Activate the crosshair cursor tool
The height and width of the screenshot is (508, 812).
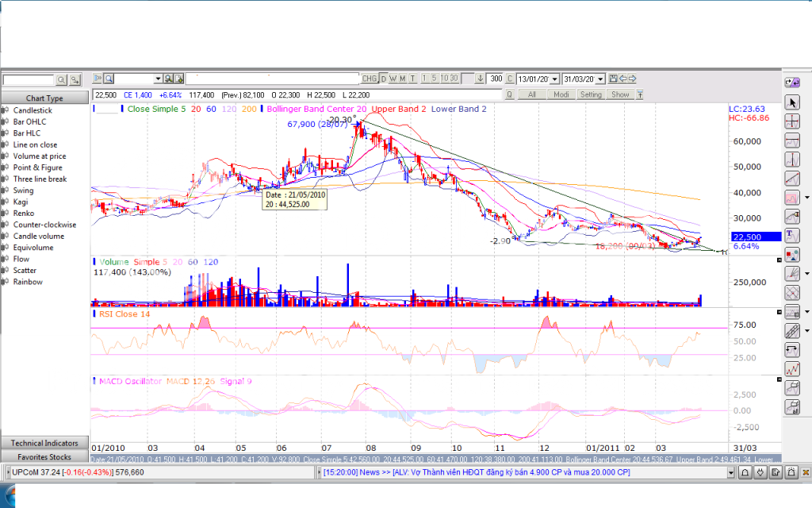point(791,121)
